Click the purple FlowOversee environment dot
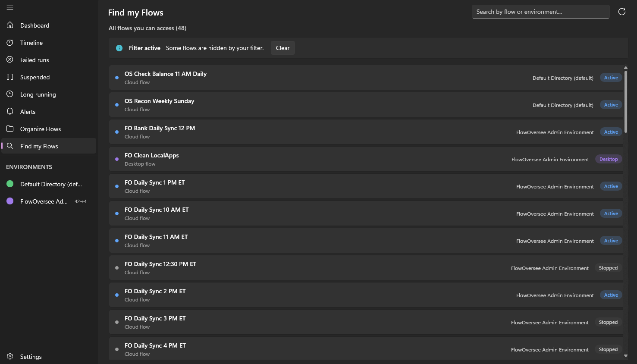Viewport: 637px width, 364px height. point(10,201)
